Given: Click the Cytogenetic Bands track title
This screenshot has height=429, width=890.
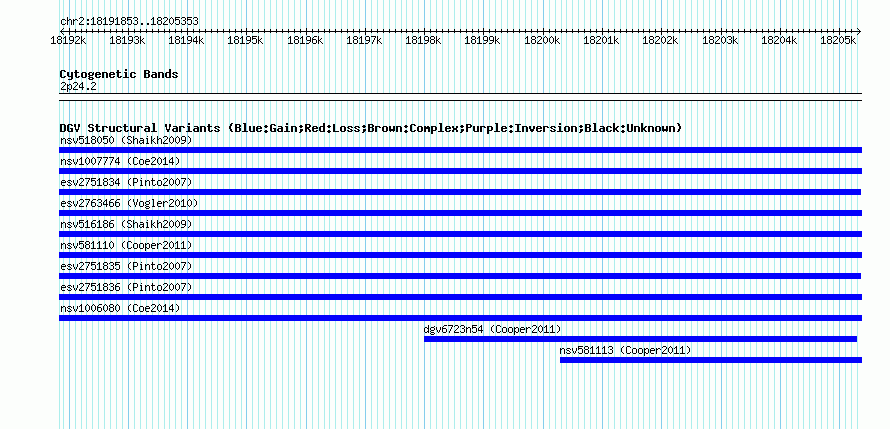Looking at the screenshot, I should tap(119, 74).
